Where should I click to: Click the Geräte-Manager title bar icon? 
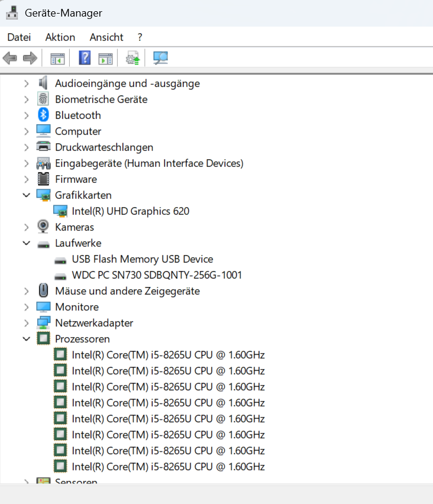click(12, 13)
